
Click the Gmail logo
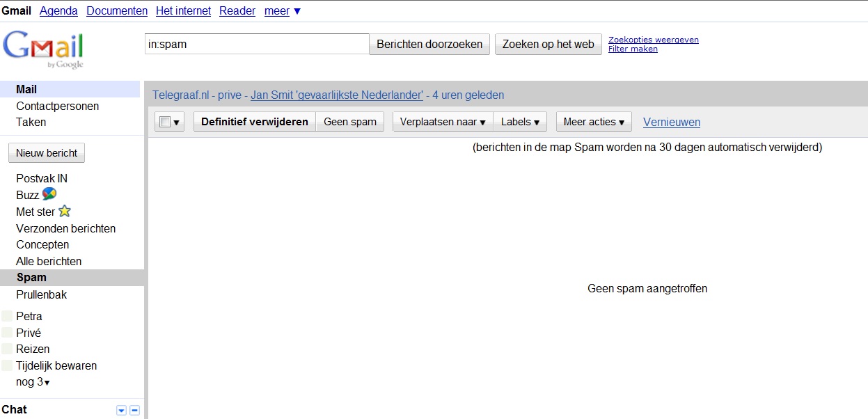[43, 49]
